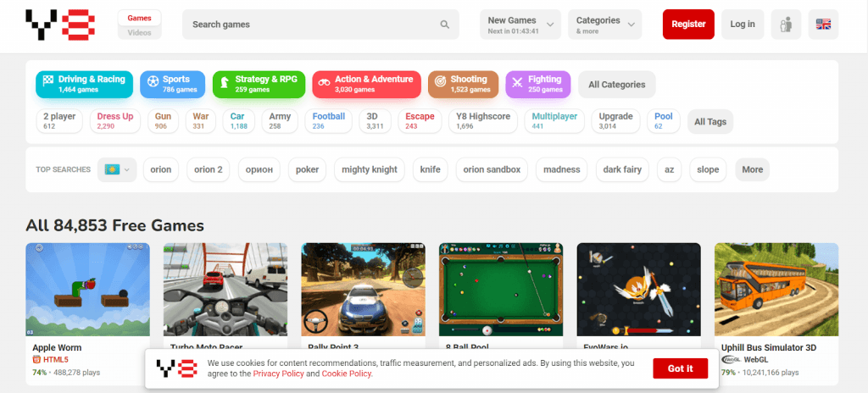Accept cookies with Got it
The image size is (868, 393).
[x=681, y=368]
